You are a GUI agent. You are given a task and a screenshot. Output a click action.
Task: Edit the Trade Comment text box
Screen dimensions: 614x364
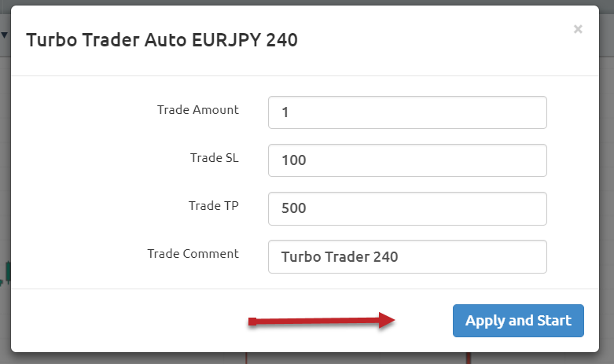[x=407, y=257]
